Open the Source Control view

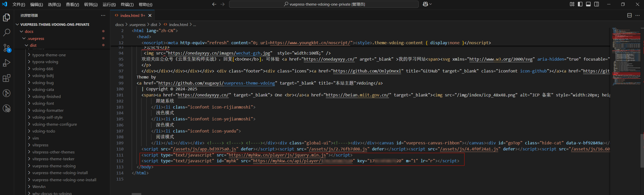point(7,47)
